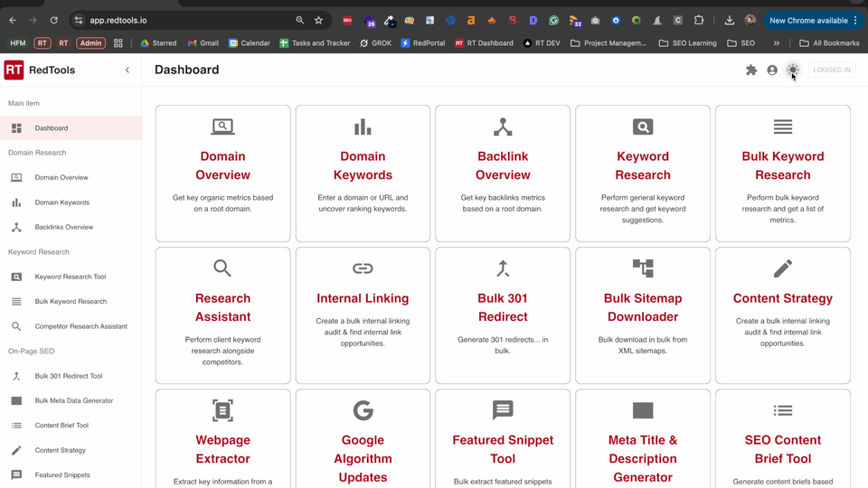868x488 pixels.
Task: Click the Keyword Research card search icon
Action: pyautogui.click(x=643, y=127)
